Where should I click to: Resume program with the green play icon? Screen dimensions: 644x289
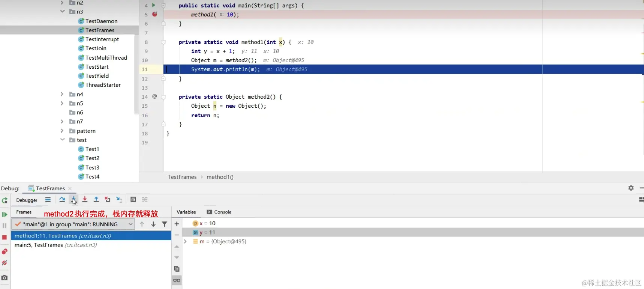pos(4,214)
